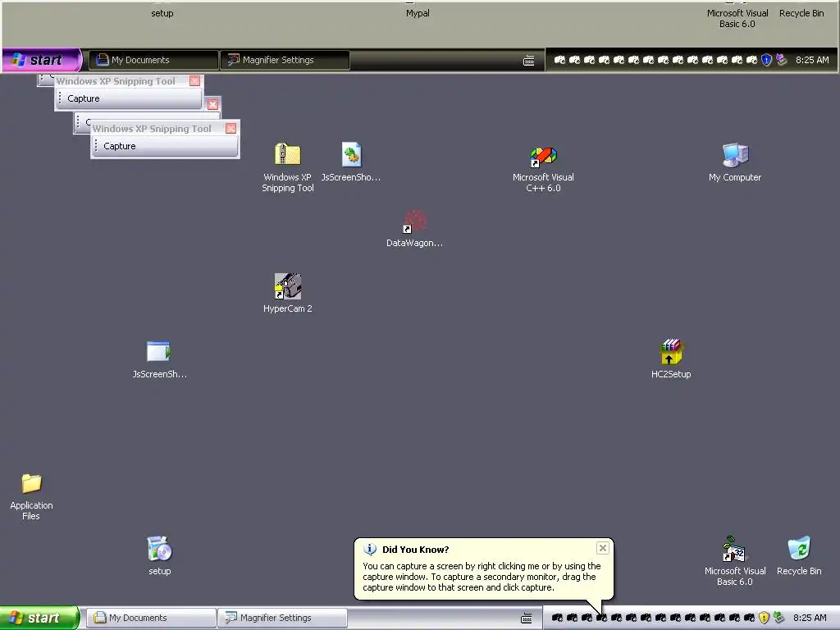Dismiss the Did You Know balloon tip
The height and width of the screenshot is (630, 840).
click(x=603, y=548)
